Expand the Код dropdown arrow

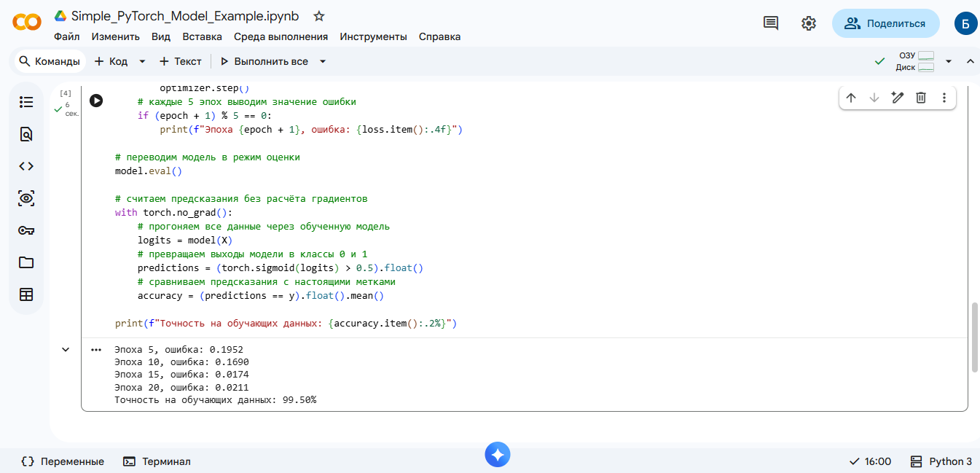tap(142, 61)
